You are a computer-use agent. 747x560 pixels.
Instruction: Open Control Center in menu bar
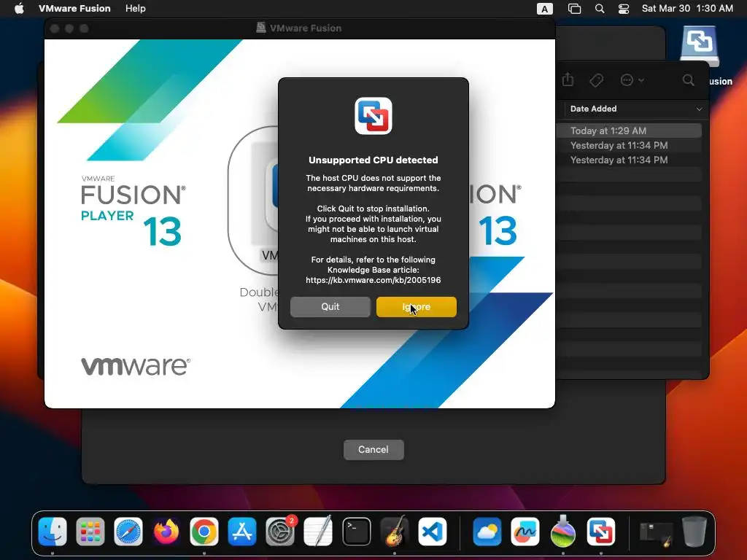click(x=624, y=9)
